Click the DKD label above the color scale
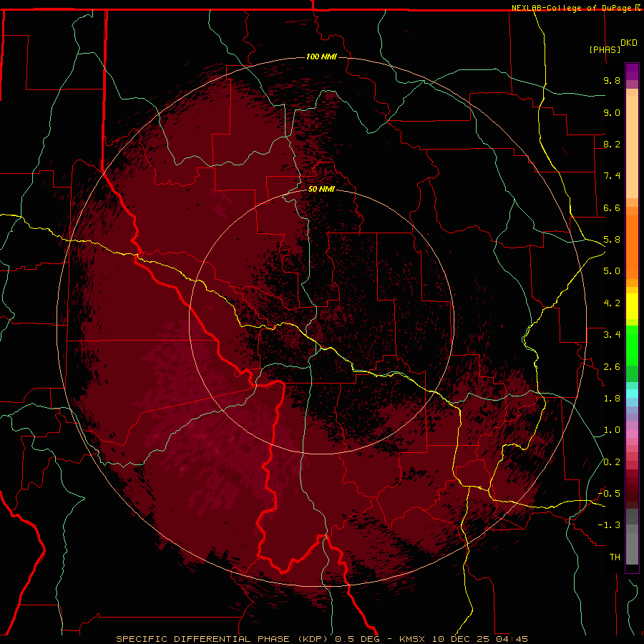This screenshot has width=644, height=644. [629, 43]
